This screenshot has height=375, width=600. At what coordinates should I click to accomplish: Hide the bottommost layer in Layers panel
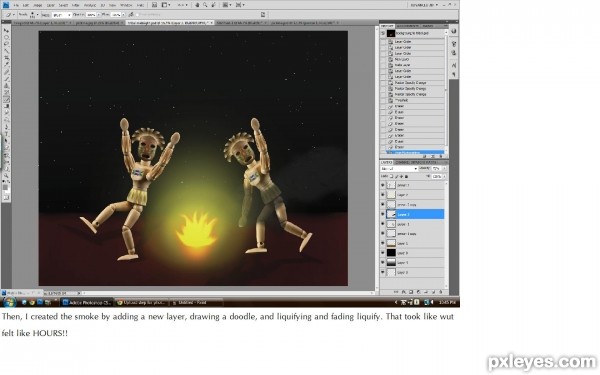383,272
